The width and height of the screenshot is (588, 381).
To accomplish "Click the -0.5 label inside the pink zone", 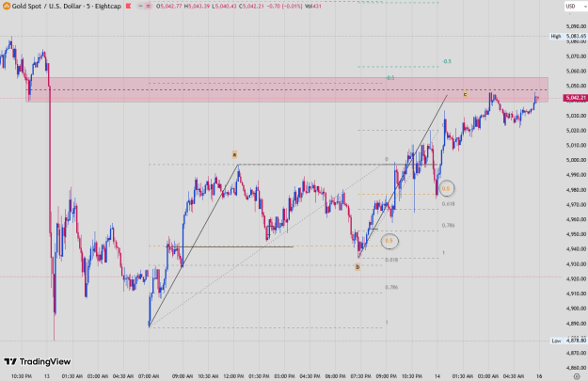I will [390, 78].
